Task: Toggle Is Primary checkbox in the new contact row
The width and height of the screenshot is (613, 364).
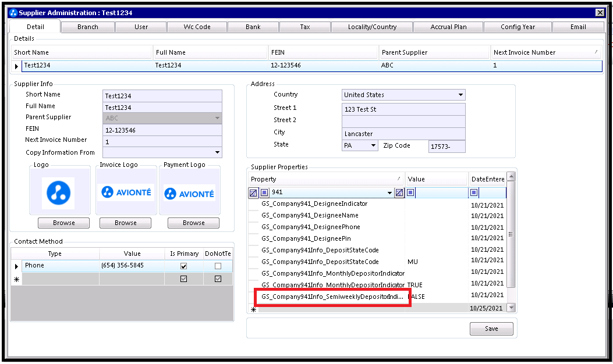Action: pyautogui.click(x=183, y=279)
